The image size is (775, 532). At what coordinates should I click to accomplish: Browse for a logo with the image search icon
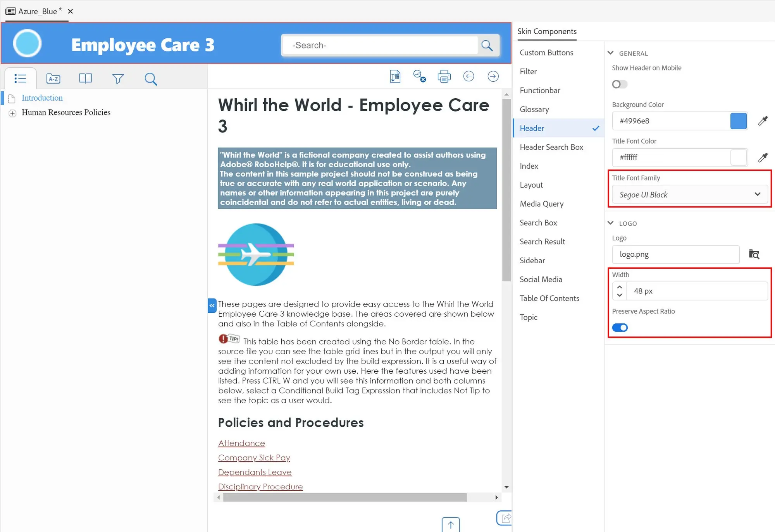point(754,254)
